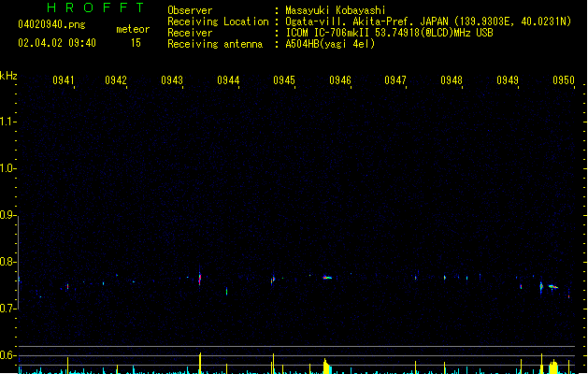Click the meteor echo streak between 0943 and 0944

[200, 279]
